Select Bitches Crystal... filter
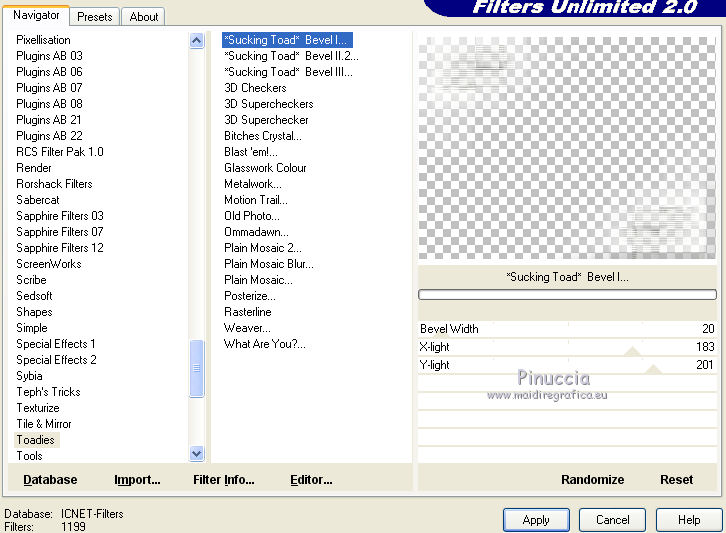Image resolution: width=726 pixels, height=533 pixels. click(x=263, y=136)
